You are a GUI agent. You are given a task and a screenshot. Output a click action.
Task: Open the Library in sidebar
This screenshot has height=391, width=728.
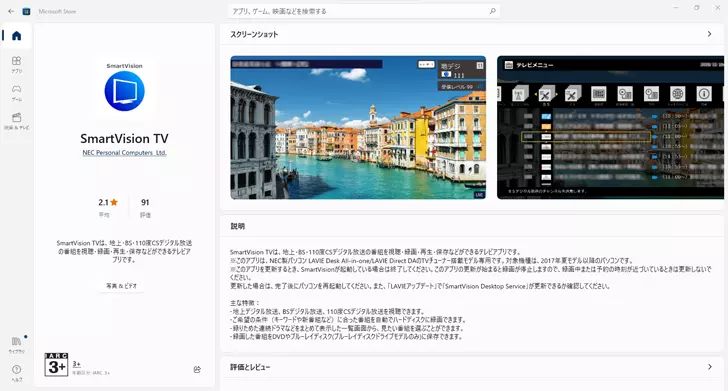coord(17,345)
